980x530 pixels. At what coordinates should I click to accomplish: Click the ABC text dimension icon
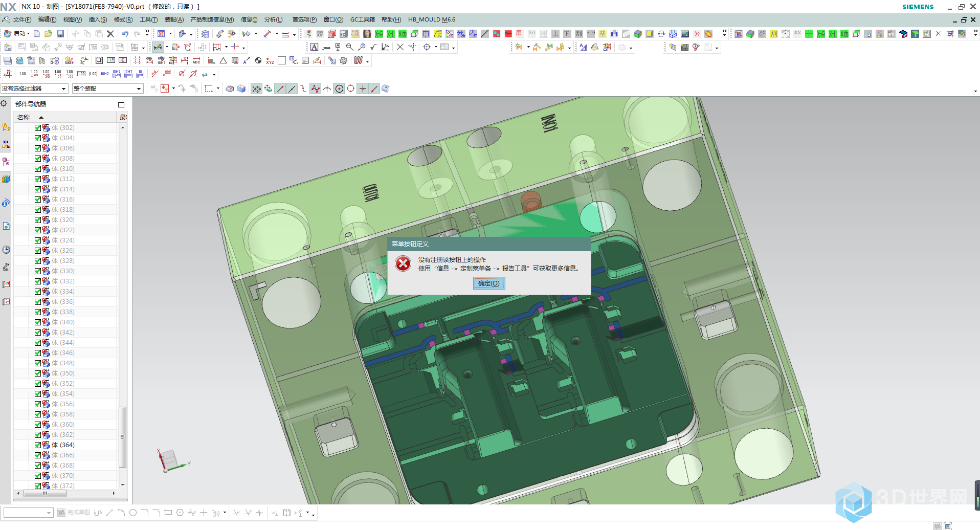coord(196,61)
